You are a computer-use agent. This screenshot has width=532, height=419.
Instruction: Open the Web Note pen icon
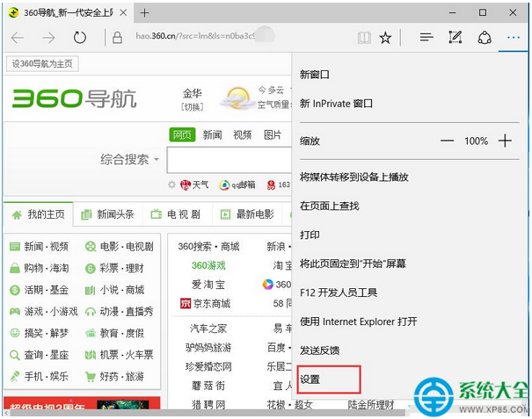(455, 37)
